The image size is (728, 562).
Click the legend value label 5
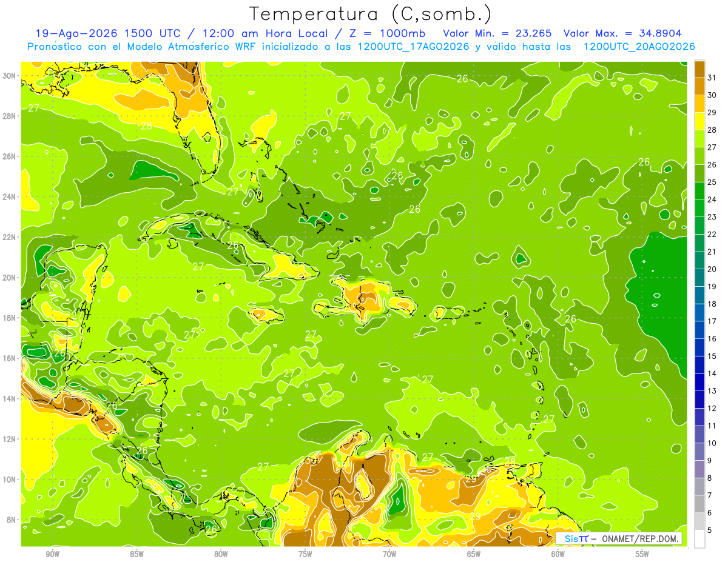(x=710, y=530)
